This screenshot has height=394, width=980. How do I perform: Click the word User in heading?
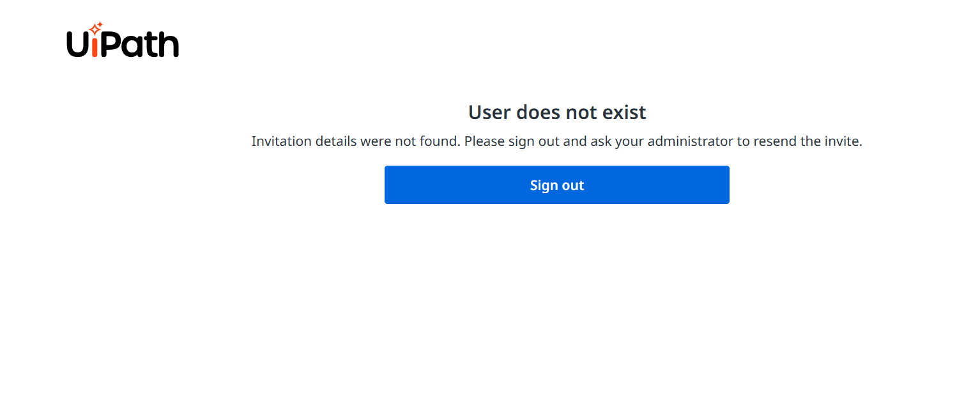490,112
